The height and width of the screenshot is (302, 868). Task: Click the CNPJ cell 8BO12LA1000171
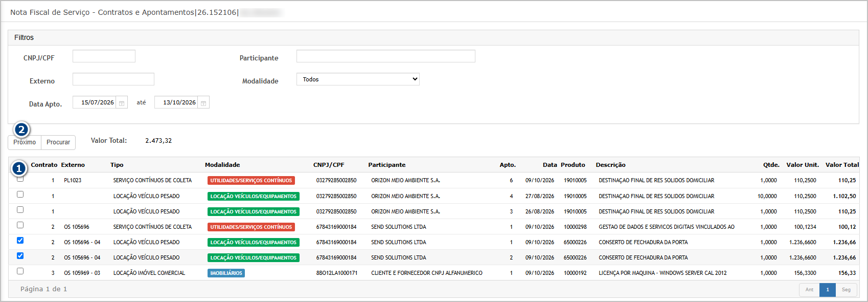click(x=337, y=273)
